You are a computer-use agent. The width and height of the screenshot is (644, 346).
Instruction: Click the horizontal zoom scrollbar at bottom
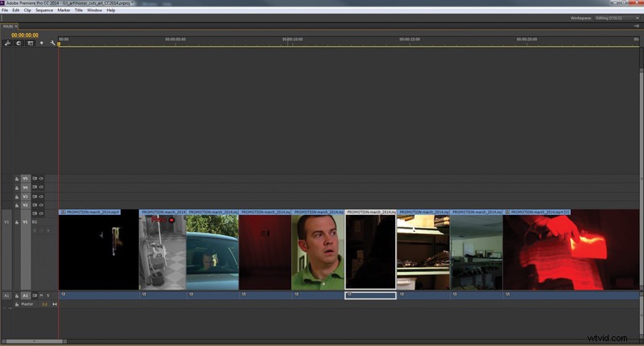pos(34,341)
